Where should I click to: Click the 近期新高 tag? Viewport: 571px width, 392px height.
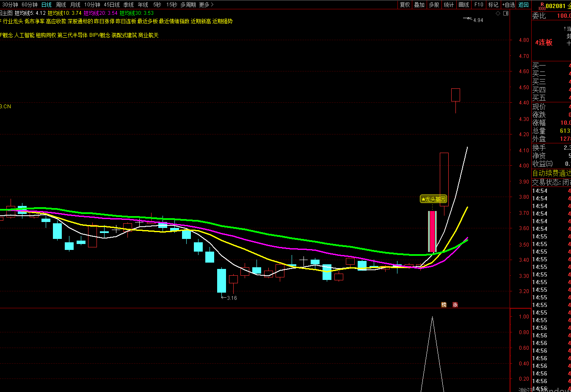coord(201,21)
